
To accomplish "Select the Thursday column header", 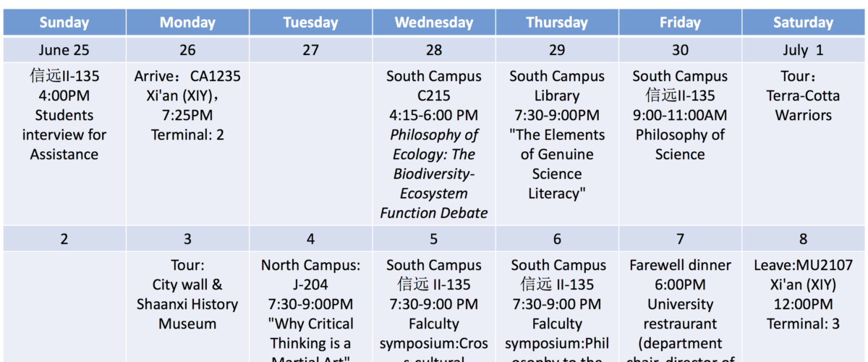I will point(557,22).
